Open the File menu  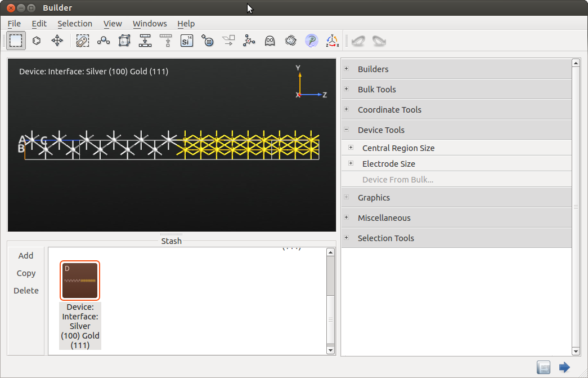coord(14,24)
